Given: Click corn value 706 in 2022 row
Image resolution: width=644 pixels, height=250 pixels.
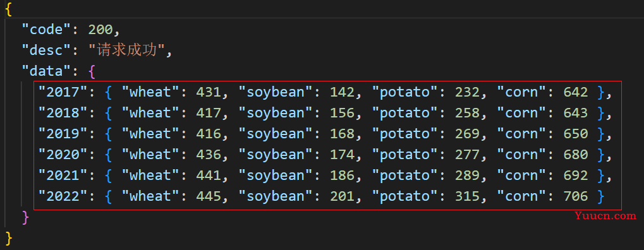Looking at the screenshot, I should (x=576, y=196).
